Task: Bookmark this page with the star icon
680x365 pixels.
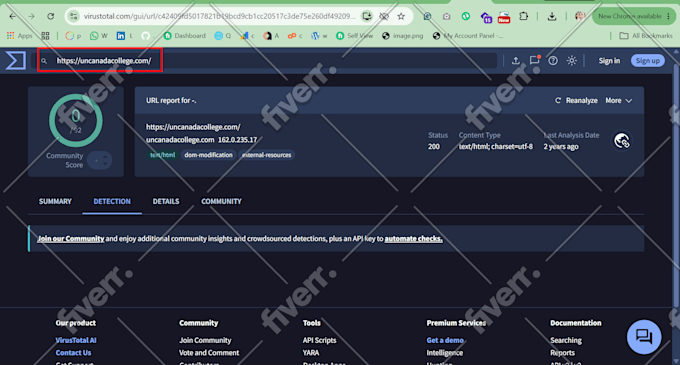Action: (x=401, y=16)
